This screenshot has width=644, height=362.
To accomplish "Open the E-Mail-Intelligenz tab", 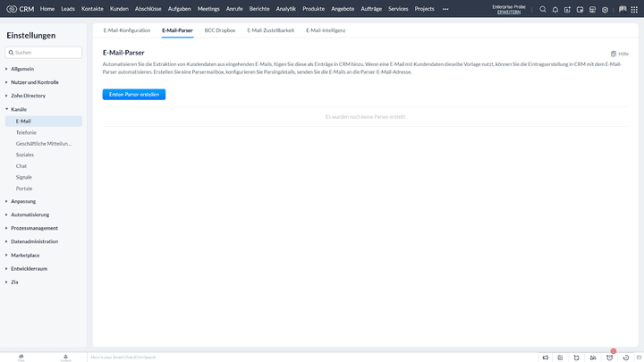I will 326,30.
